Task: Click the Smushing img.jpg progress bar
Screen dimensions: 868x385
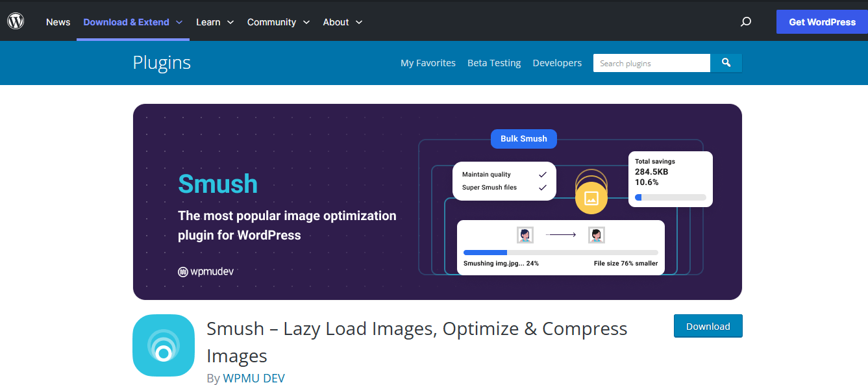Action: point(560,252)
